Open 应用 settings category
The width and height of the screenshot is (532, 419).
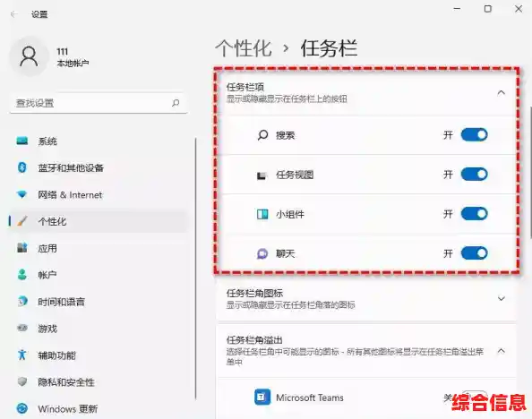99,248
